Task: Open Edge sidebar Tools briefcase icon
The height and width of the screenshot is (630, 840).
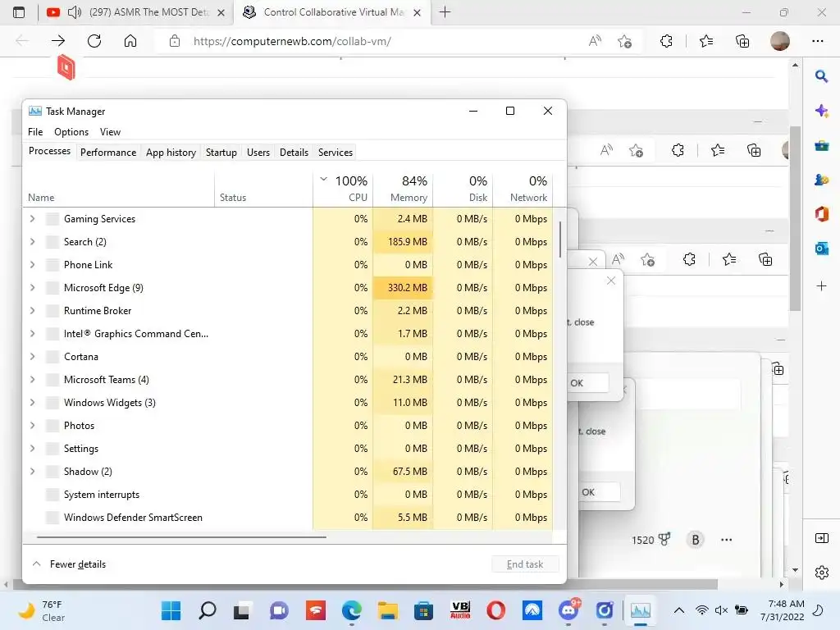Action: tap(821, 145)
